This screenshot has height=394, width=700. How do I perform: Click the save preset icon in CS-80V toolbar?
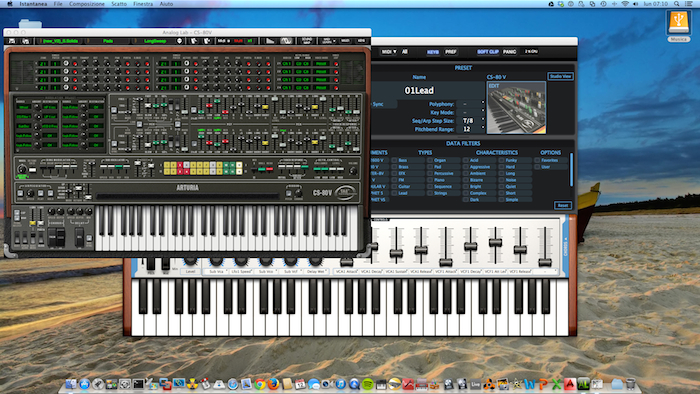pyautogui.click(x=12, y=41)
